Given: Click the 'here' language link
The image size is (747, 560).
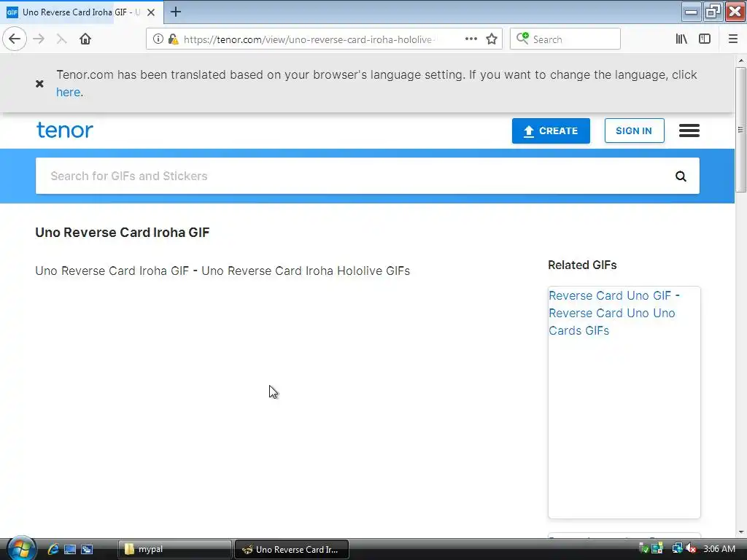Looking at the screenshot, I should pos(68,93).
